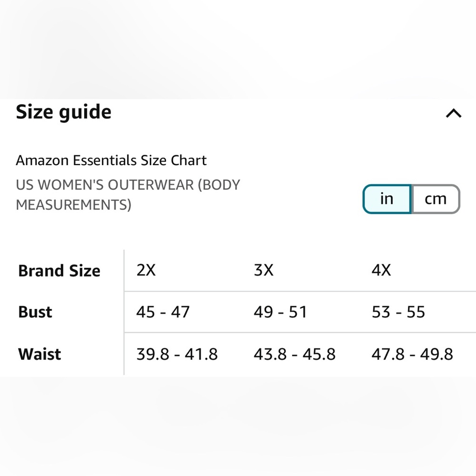Click the US WOMEN'S OUTERWEAR label

click(x=128, y=195)
